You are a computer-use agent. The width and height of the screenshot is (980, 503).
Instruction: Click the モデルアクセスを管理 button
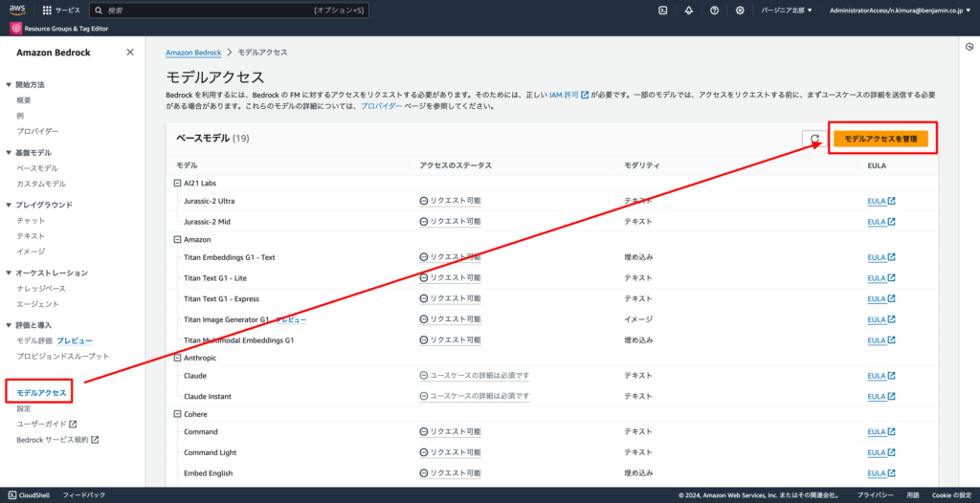(x=880, y=139)
